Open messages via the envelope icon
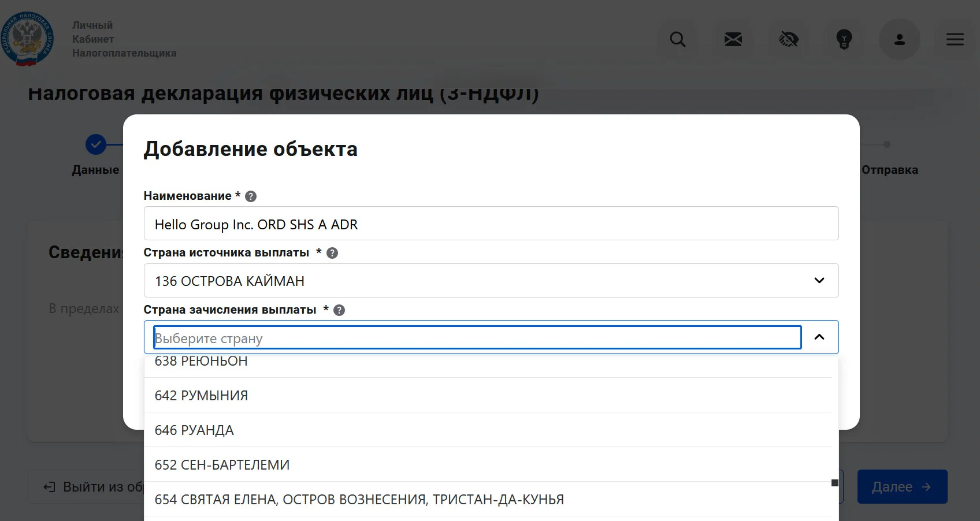The width and height of the screenshot is (980, 521). point(733,39)
